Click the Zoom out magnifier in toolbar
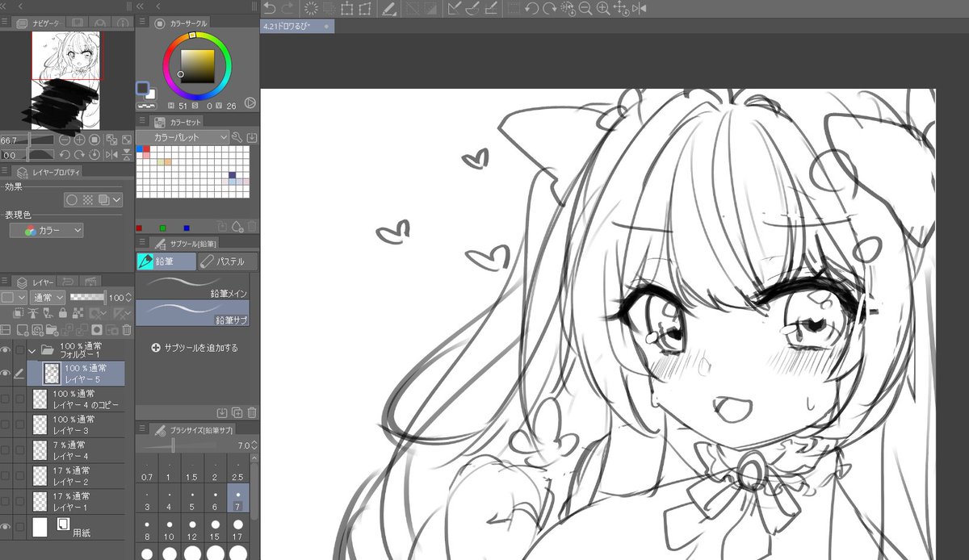The width and height of the screenshot is (969, 560). point(585,8)
